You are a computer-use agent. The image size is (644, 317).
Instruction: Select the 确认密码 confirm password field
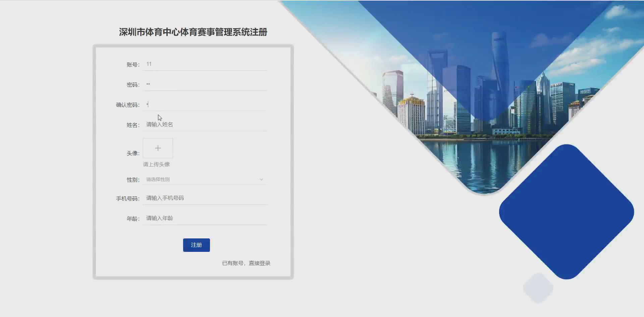pyautogui.click(x=205, y=104)
